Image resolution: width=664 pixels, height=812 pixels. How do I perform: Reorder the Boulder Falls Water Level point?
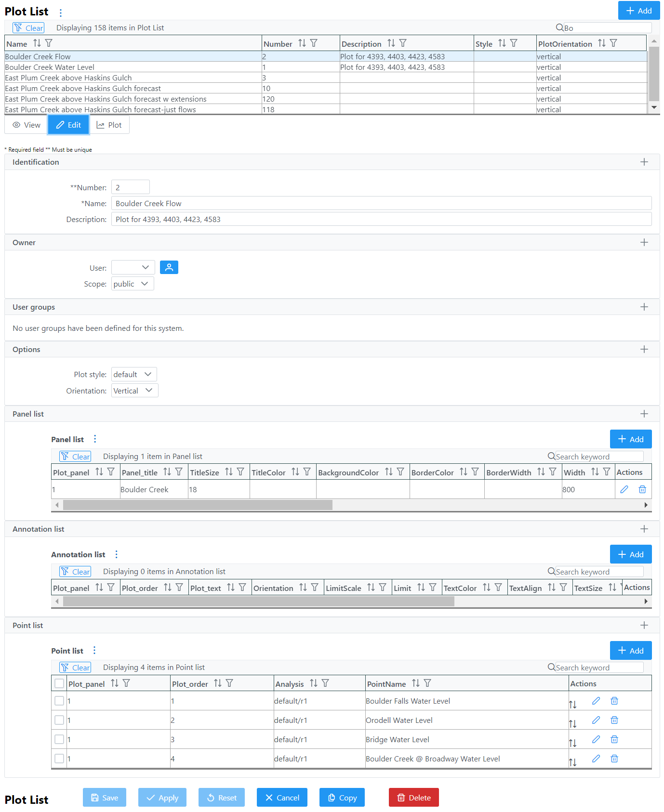pos(572,704)
